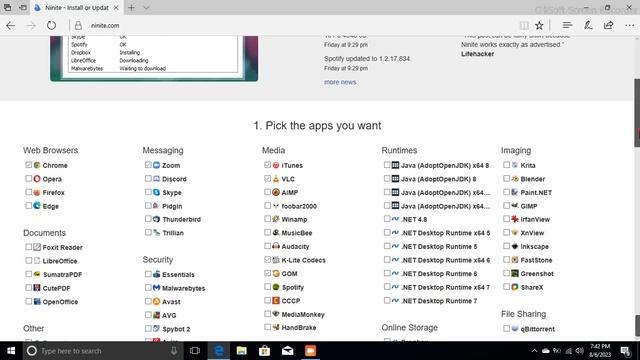Image resolution: width=640 pixels, height=360 pixels.
Task: Click the Foxit Reader app icon
Action: (x=37, y=247)
